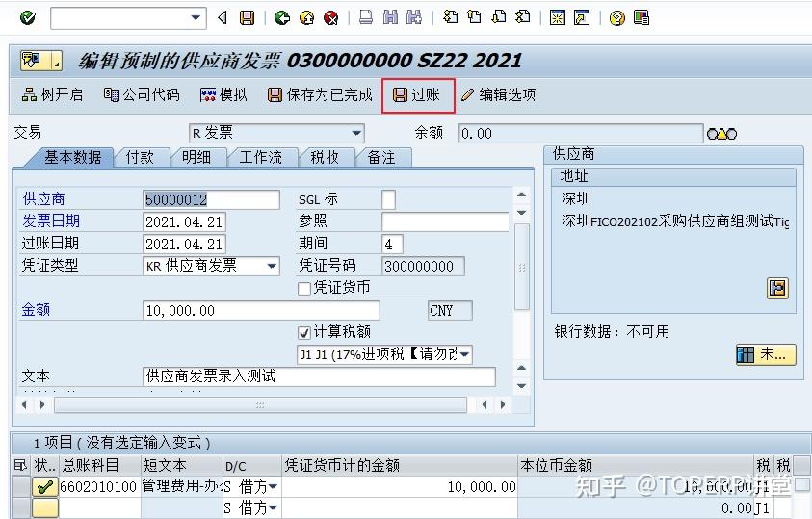Open the D/C 借方 dropdown in second row
The image size is (812, 519).
[272, 508]
